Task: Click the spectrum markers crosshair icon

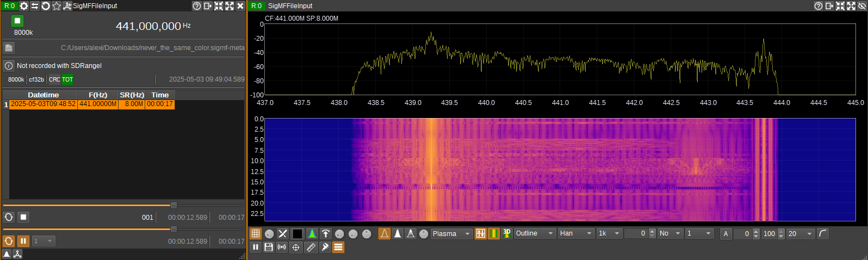Action: click(x=296, y=247)
